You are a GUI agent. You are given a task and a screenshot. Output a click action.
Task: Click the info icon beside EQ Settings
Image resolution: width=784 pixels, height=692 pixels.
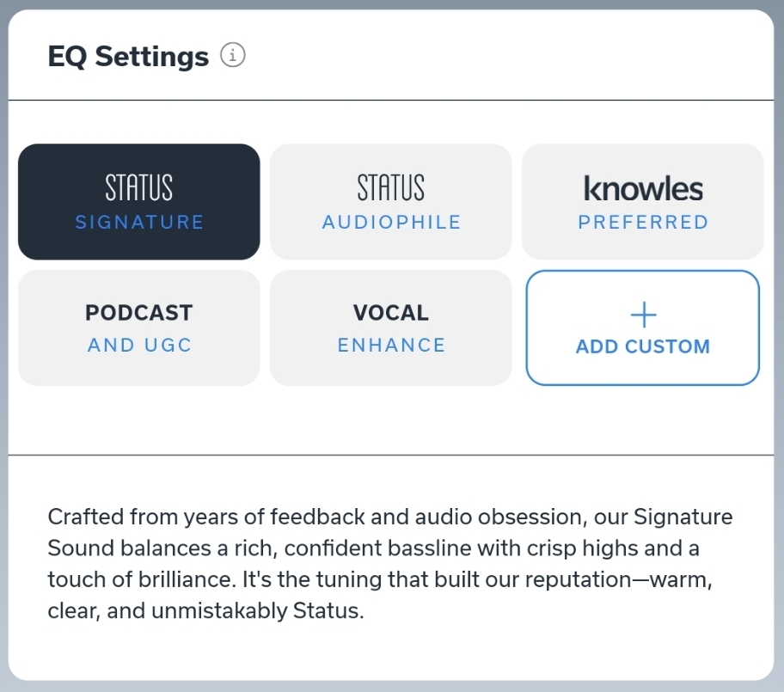coord(233,56)
